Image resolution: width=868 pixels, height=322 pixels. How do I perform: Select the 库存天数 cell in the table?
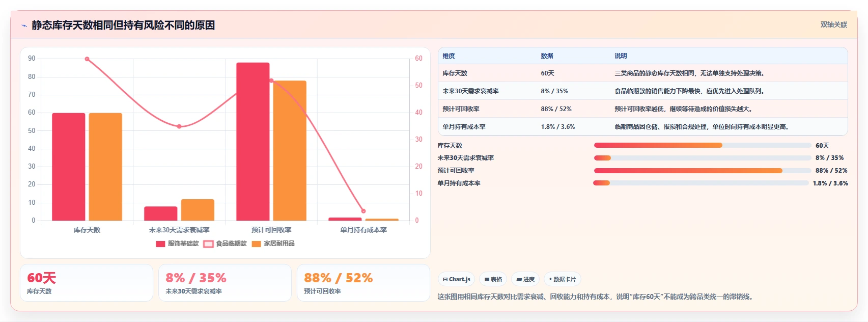click(x=455, y=73)
